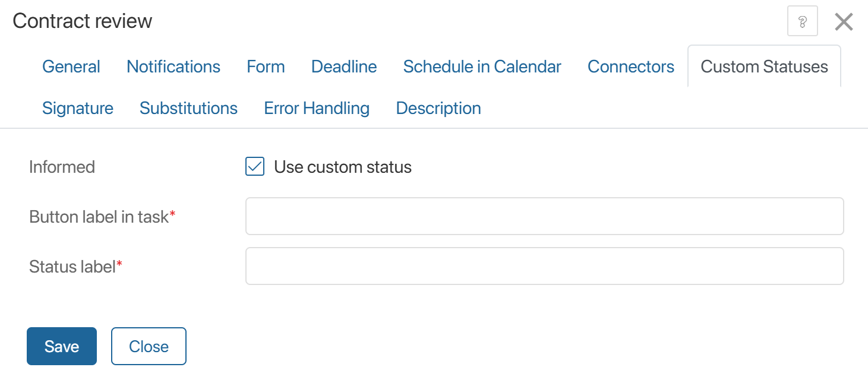Click the 'Use custom status' label text

coord(342,167)
